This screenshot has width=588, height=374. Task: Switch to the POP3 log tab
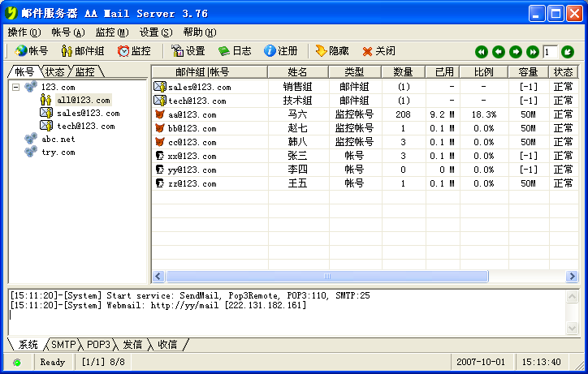[x=98, y=345]
